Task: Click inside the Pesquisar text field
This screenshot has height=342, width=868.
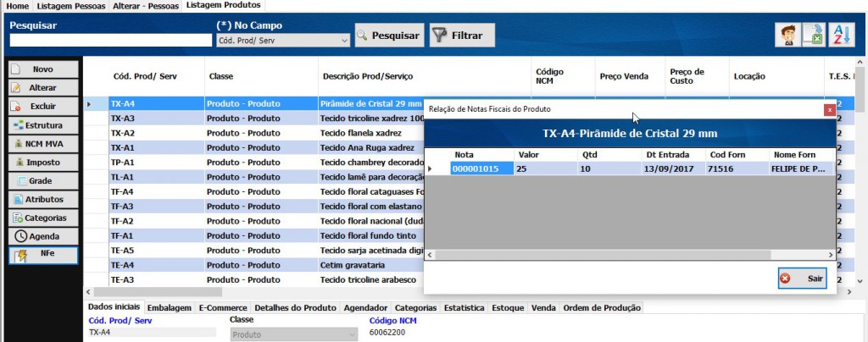Action: tap(109, 40)
